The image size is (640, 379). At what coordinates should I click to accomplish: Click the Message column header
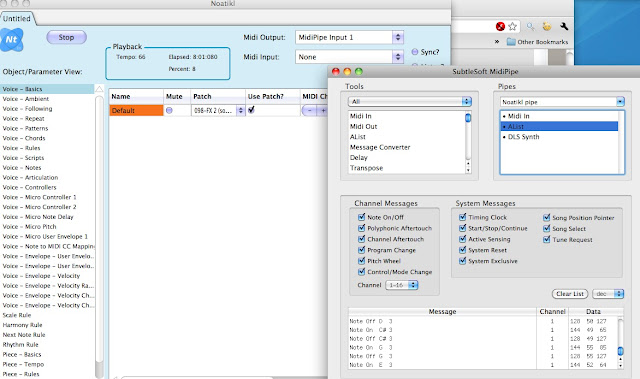point(442,311)
